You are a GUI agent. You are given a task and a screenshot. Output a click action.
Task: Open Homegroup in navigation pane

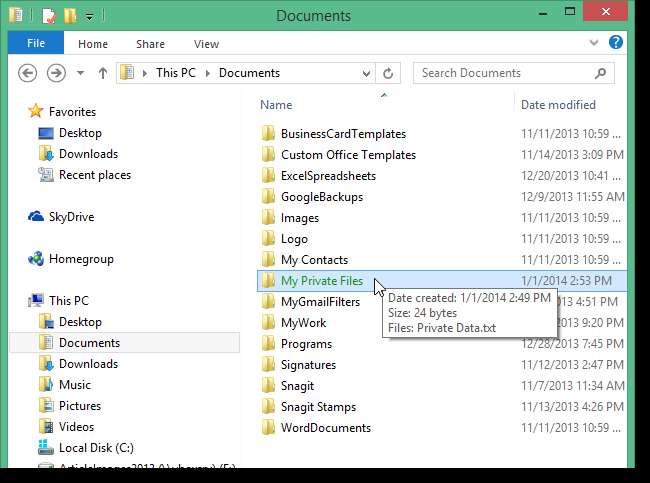click(81, 259)
